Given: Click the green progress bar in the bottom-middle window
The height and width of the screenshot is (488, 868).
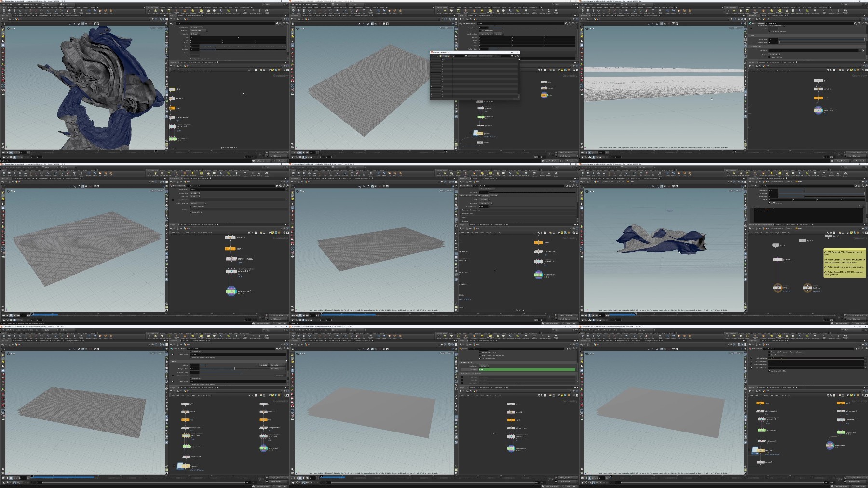Looking at the screenshot, I should 527,370.
